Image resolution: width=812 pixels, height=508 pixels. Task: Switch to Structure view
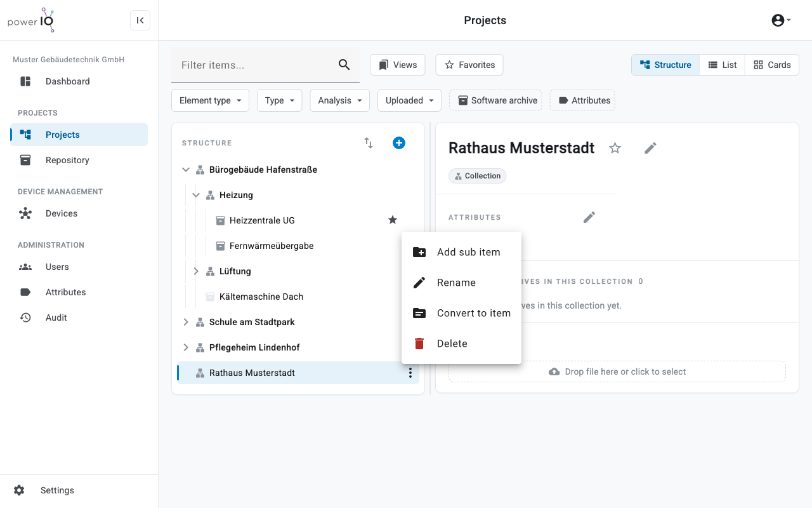pos(665,65)
